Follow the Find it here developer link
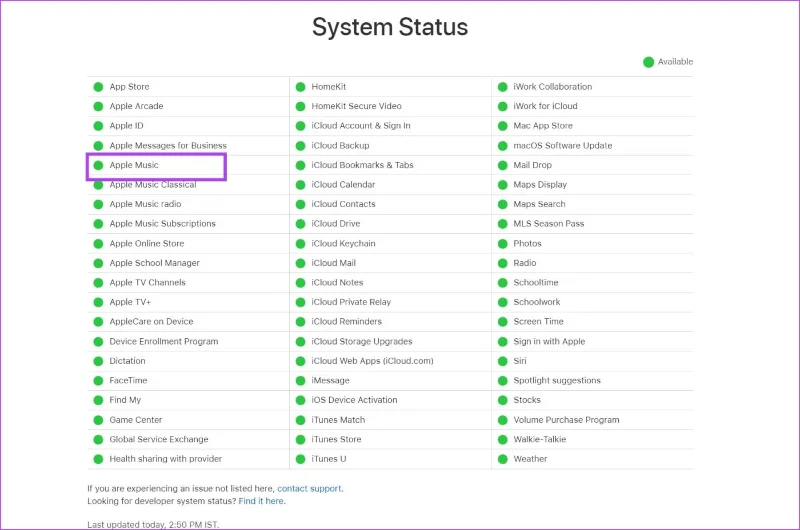800x530 pixels. coord(261,501)
